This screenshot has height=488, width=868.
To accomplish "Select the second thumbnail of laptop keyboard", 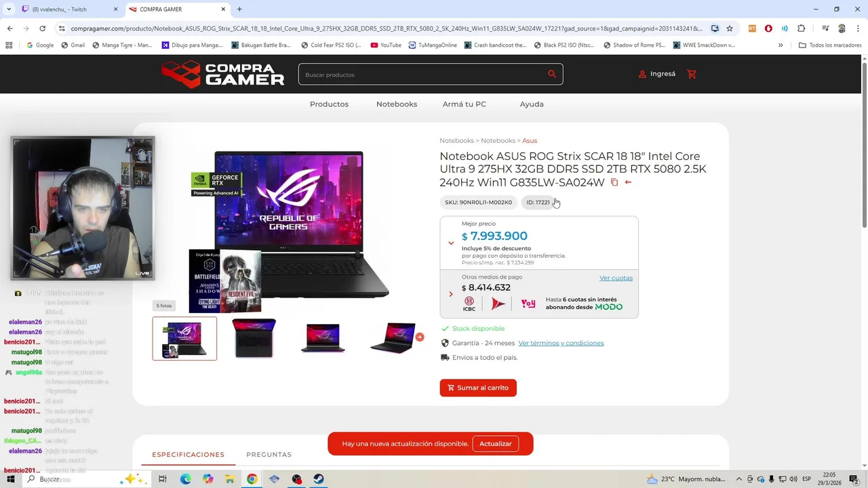I will click(254, 338).
